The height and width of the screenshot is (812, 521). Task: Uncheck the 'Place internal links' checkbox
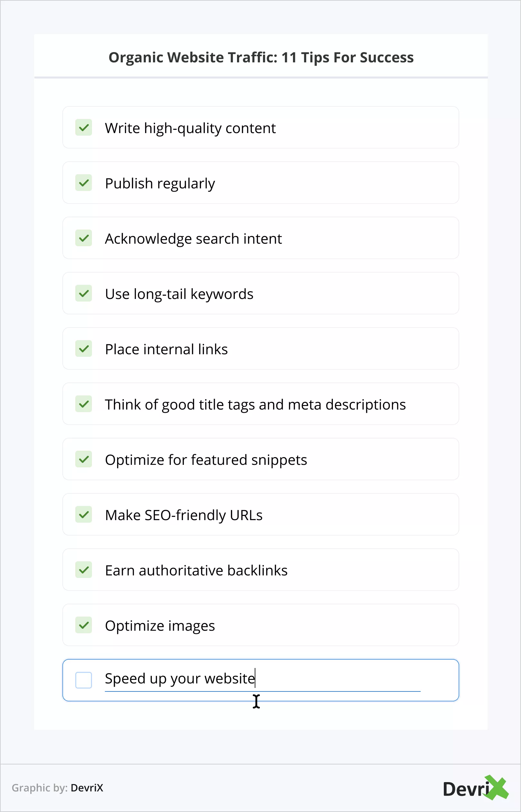(x=84, y=348)
